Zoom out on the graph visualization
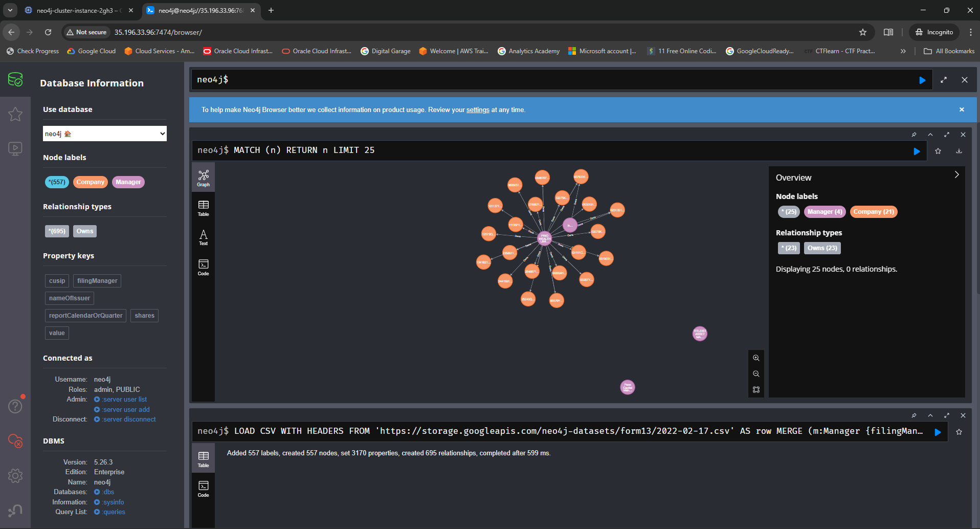The image size is (980, 529). coord(756,374)
